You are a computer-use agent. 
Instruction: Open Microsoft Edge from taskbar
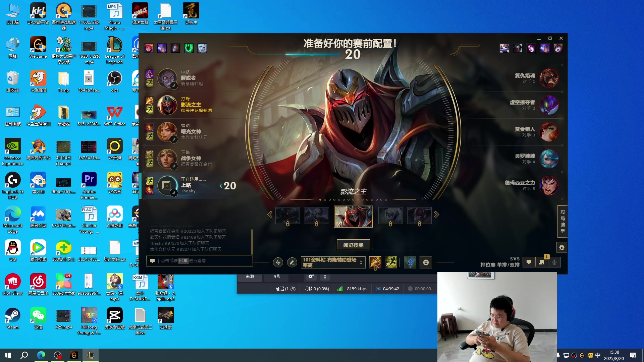coord(41,355)
